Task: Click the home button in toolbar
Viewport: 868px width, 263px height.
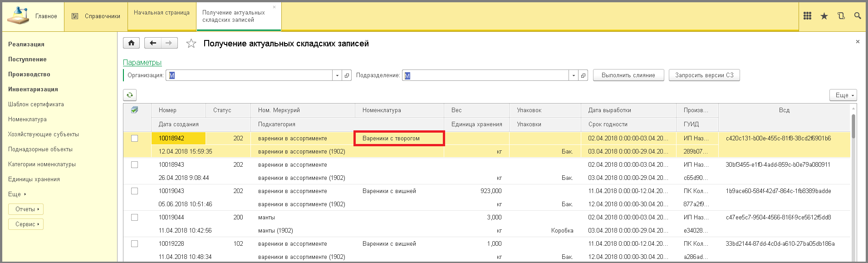Action: click(131, 43)
